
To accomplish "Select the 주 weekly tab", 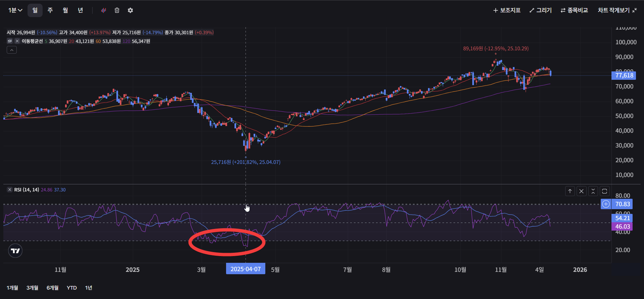I will [50, 10].
